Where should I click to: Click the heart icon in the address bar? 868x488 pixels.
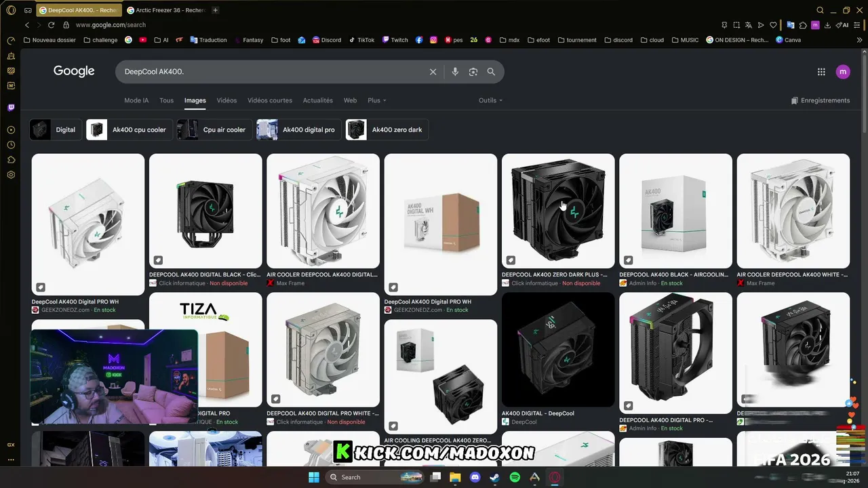(x=773, y=25)
